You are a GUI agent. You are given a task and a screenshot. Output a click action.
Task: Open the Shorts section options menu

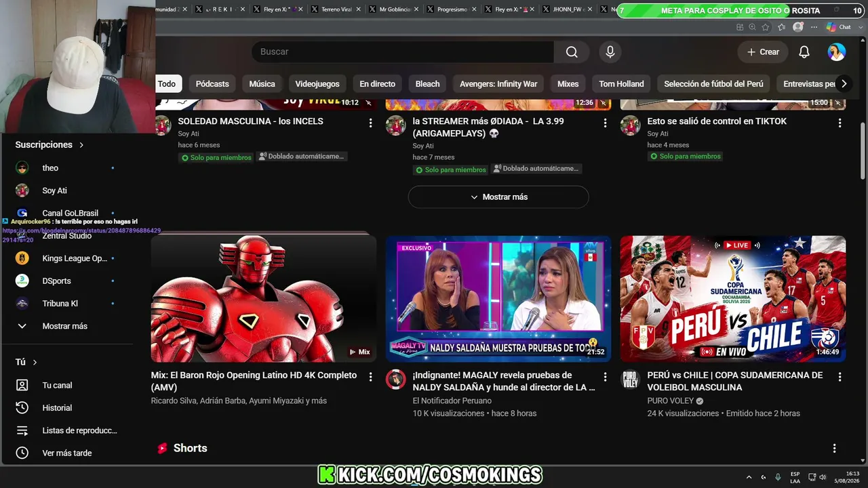click(834, 448)
